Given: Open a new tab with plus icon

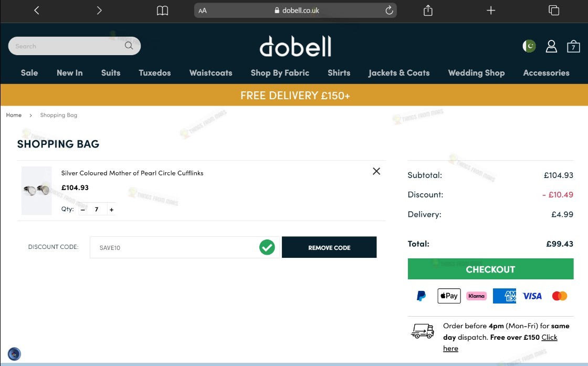Looking at the screenshot, I should (491, 11).
